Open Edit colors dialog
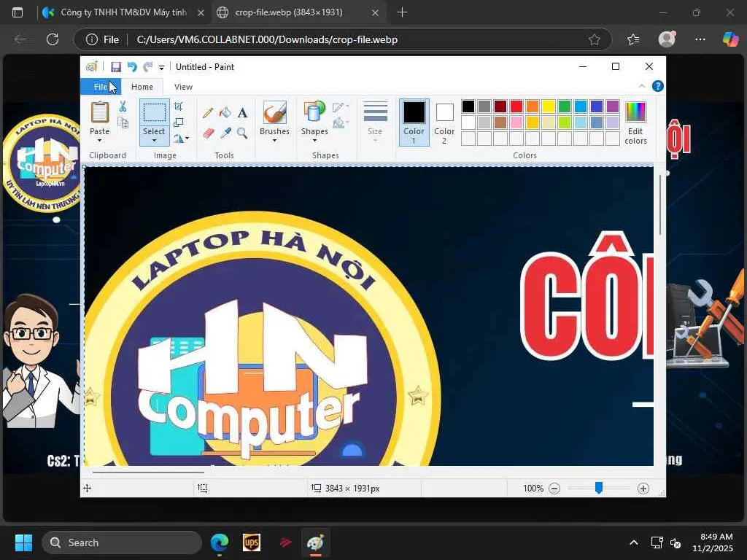Screen dimensions: 747x560 tap(635, 122)
